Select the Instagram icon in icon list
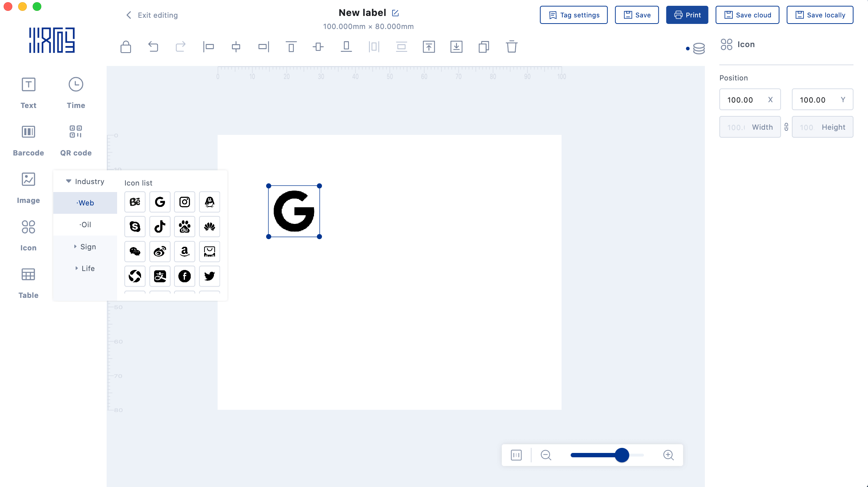The width and height of the screenshot is (868, 487). 185,202
